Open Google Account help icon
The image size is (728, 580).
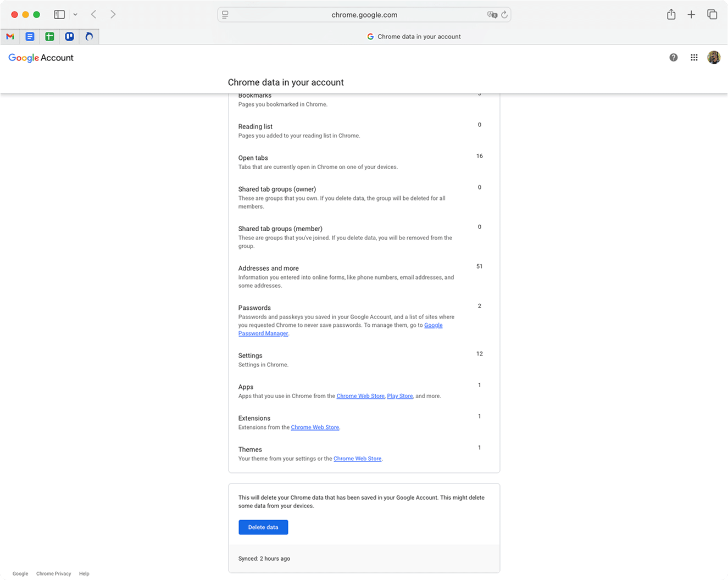pos(674,58)
